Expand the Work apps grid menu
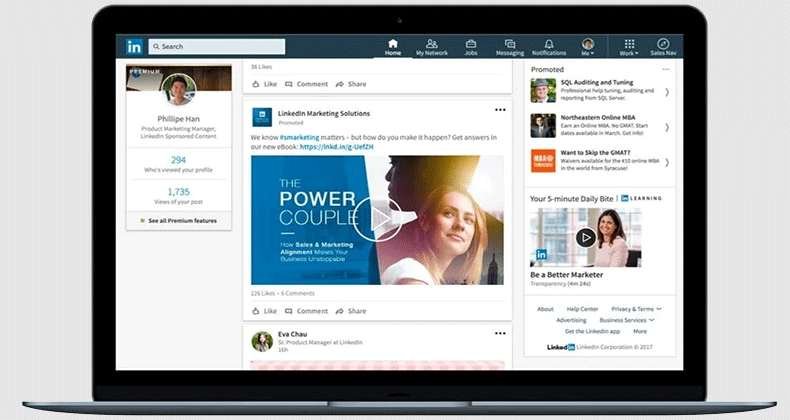This screenshot has width=790, height=420. pyautogui.click(x=629, y=47)
